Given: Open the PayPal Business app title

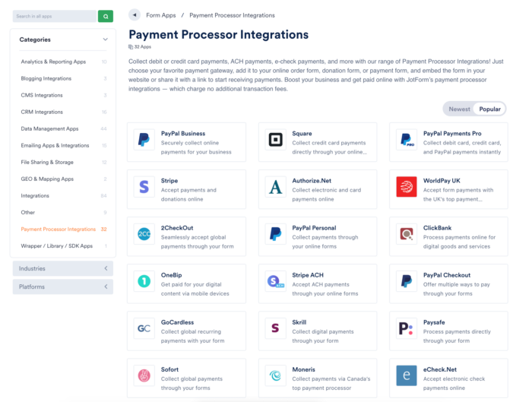Looking at the screenshot, I should 183,133.
